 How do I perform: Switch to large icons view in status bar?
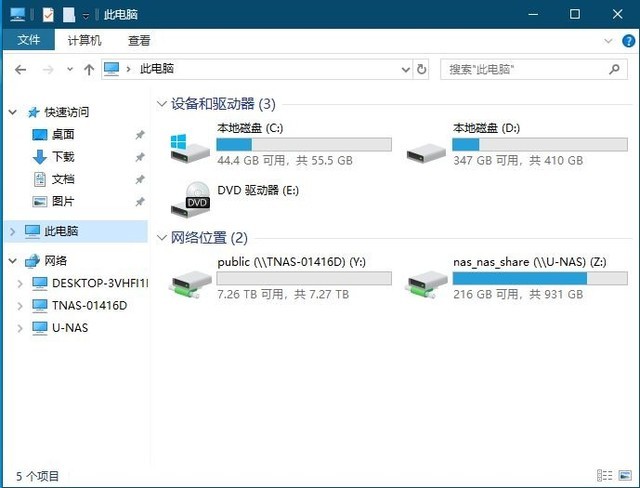tap(624, 475)
